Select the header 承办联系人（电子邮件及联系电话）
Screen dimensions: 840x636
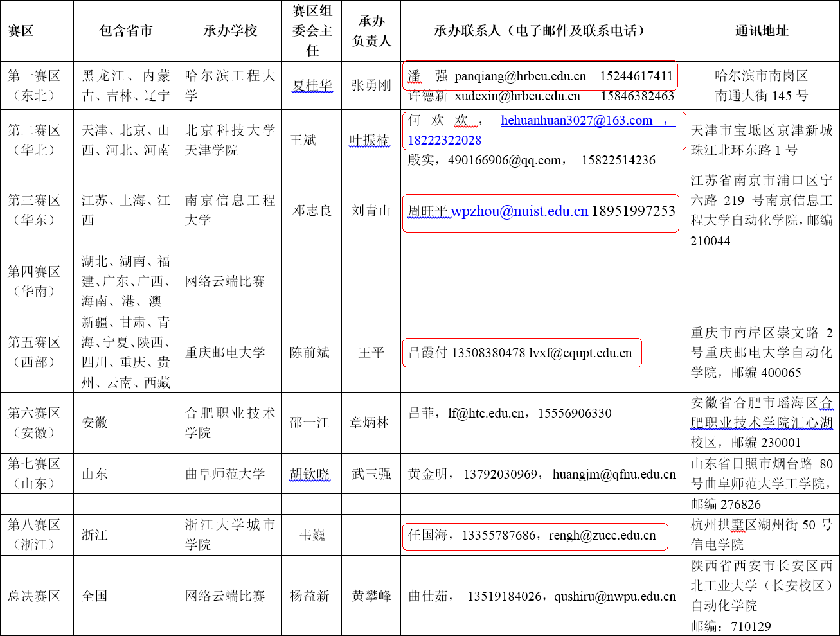541,31
